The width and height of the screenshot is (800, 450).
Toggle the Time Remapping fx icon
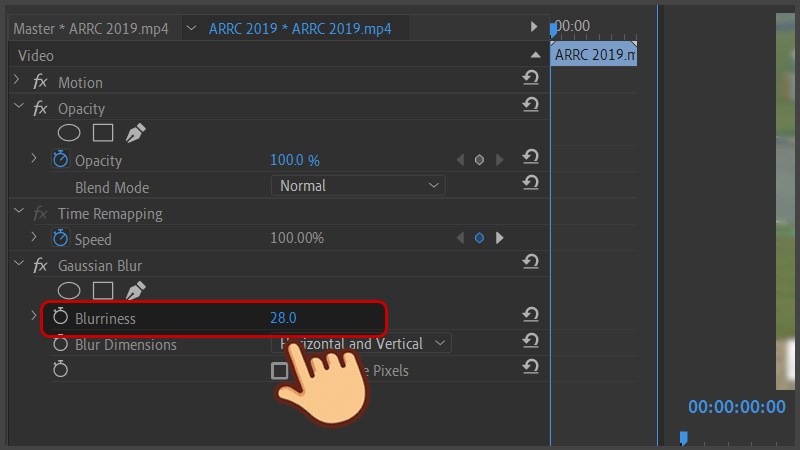[40, 213]
